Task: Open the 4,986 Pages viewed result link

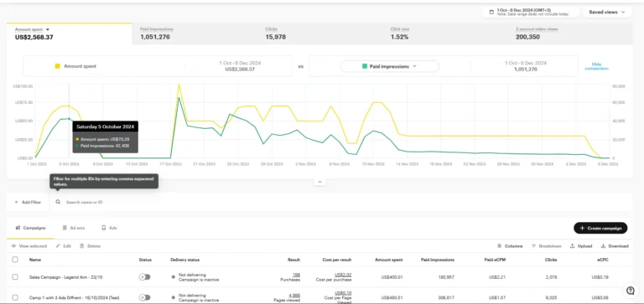Action: (294, 295)
